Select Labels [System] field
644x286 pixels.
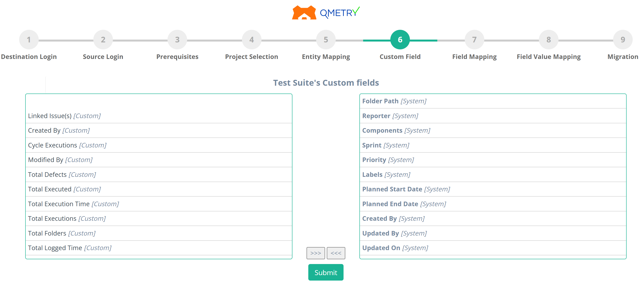click(493, 174)
